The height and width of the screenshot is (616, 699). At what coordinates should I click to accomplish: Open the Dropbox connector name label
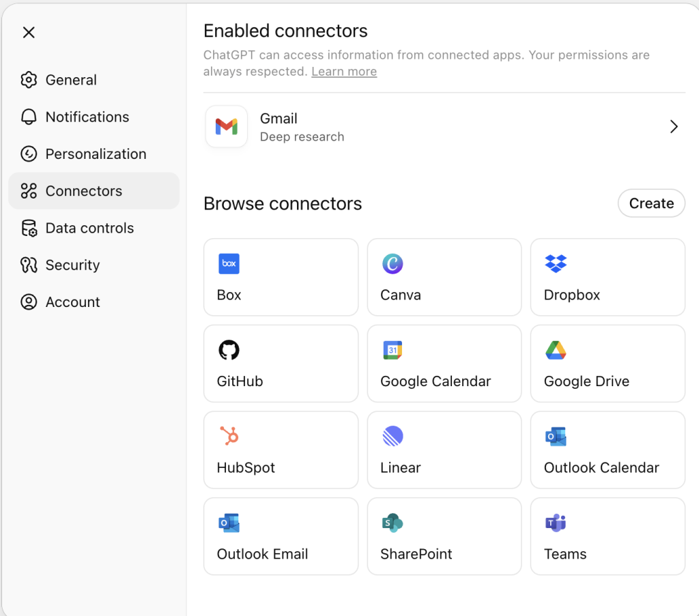coord(572,295)
